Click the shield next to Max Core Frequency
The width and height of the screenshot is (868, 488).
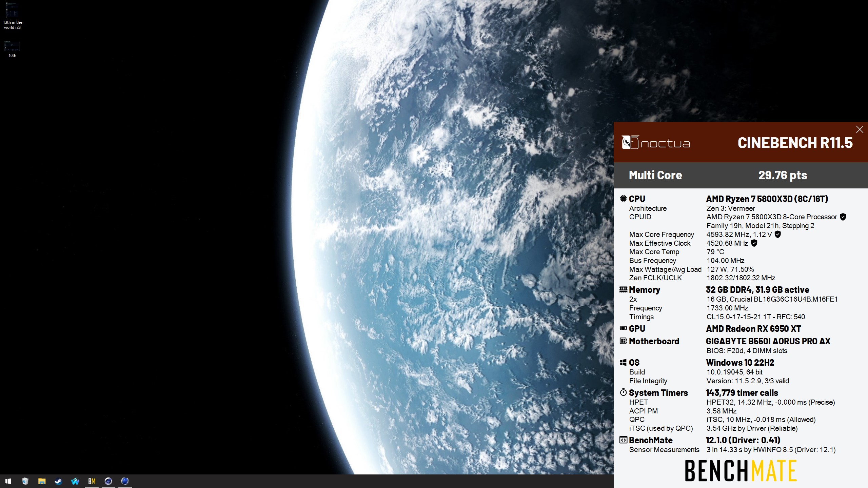coord(778,234)
